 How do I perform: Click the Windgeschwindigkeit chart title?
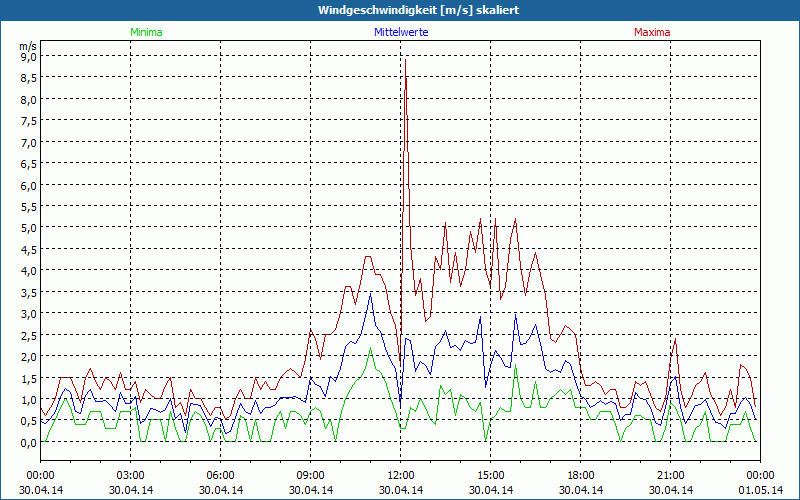pyautogui.click(x=419, y=10)
